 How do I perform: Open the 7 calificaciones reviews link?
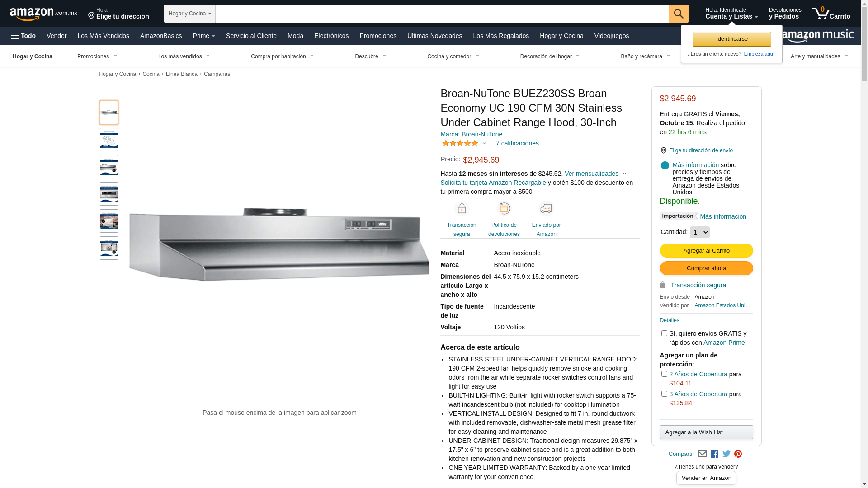coord(517,143)
